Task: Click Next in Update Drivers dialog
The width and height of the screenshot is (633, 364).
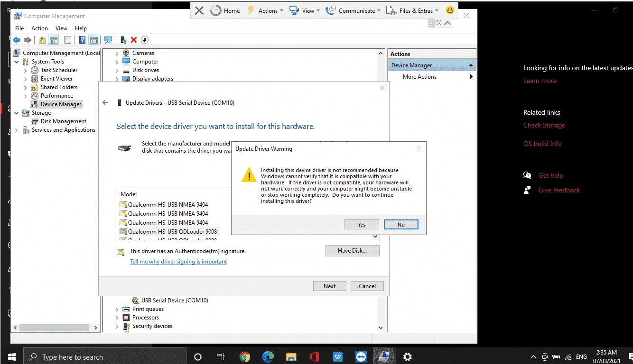Action: coord(329,286)
